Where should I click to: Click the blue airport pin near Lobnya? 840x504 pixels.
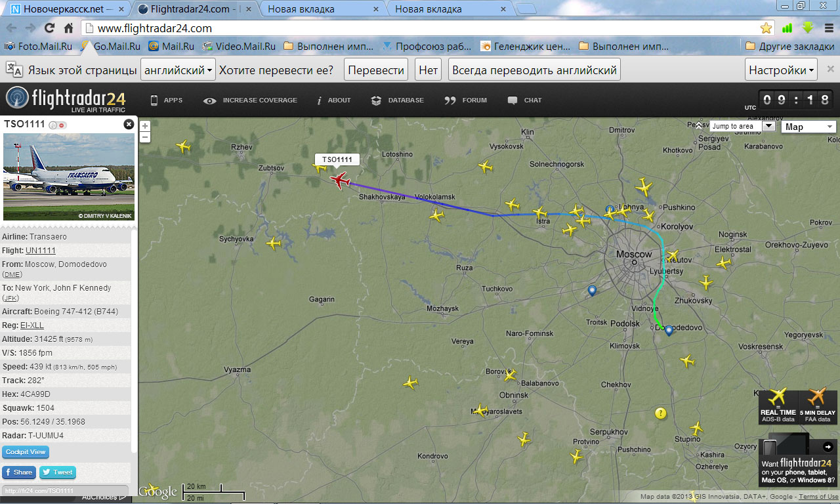tap(610, 210)
